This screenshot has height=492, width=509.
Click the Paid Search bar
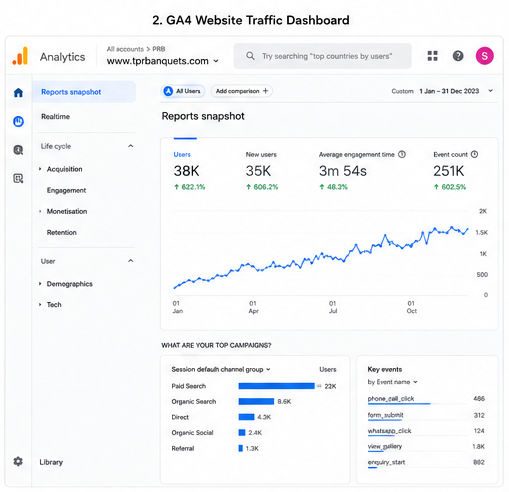[277, 386]
